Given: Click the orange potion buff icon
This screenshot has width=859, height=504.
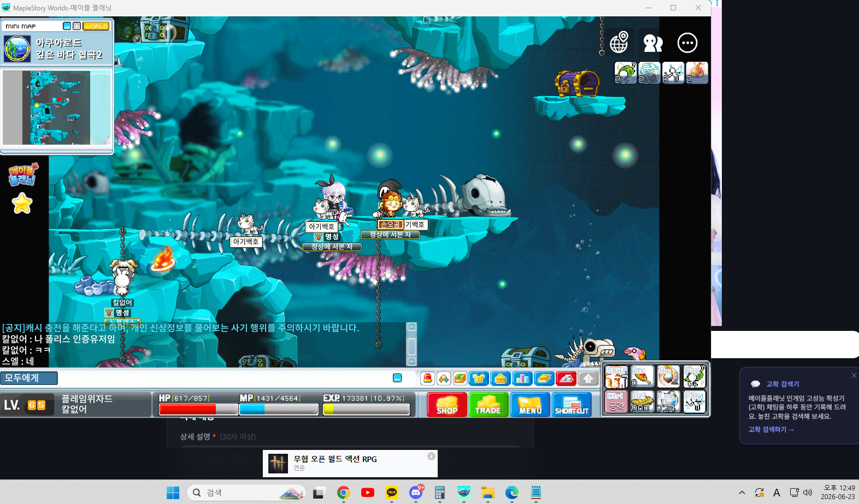Looking at the screenshot, I should [697, 73].
